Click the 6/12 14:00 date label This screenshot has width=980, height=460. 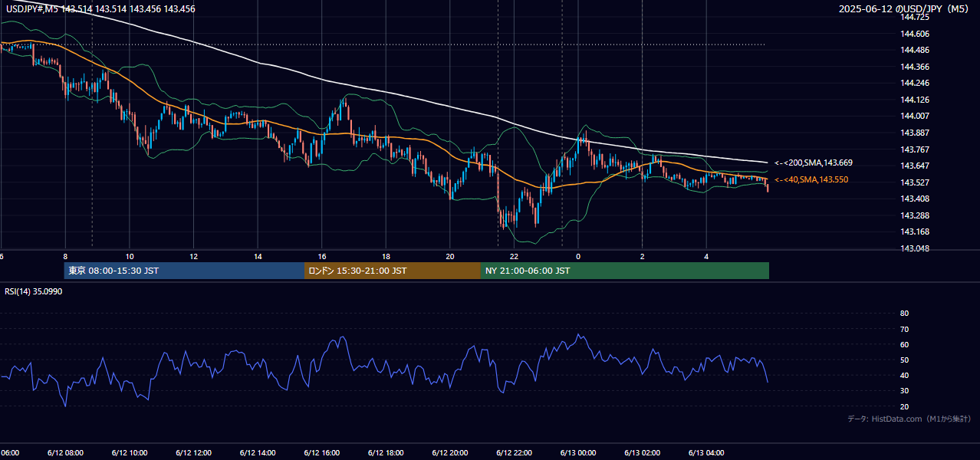tap(258, 453)
